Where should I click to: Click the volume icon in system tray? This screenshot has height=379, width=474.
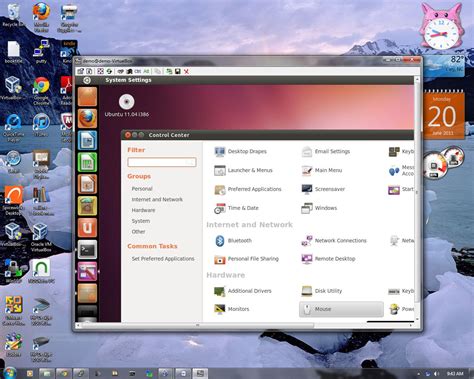436,374
